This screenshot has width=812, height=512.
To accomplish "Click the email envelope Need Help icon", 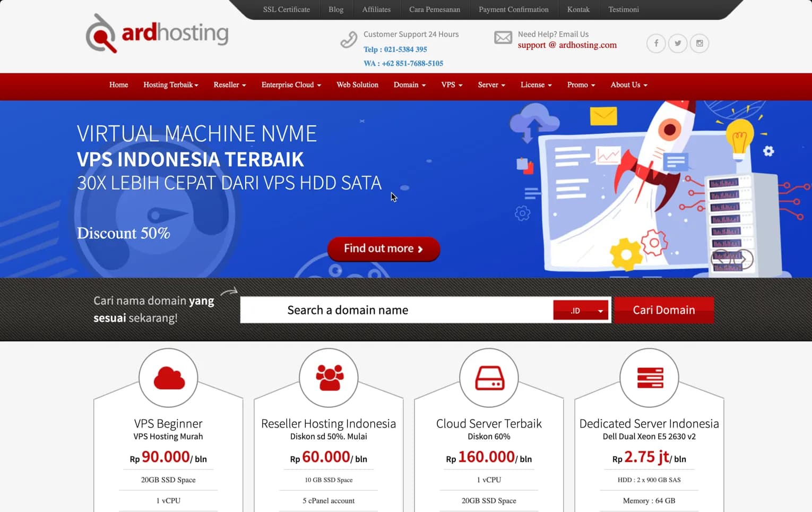I will 503,38.
